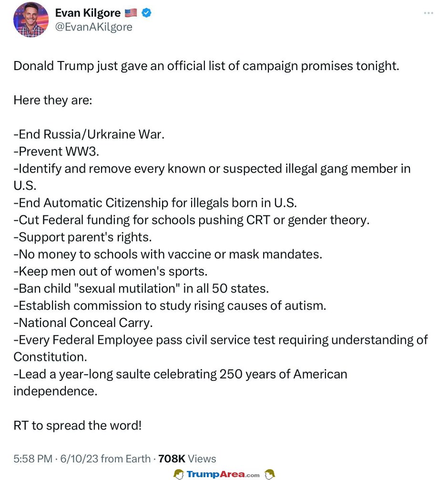Click the "-National Conceal Carry." line
Screen dimensions: 448x480
(x=83, y=323)
